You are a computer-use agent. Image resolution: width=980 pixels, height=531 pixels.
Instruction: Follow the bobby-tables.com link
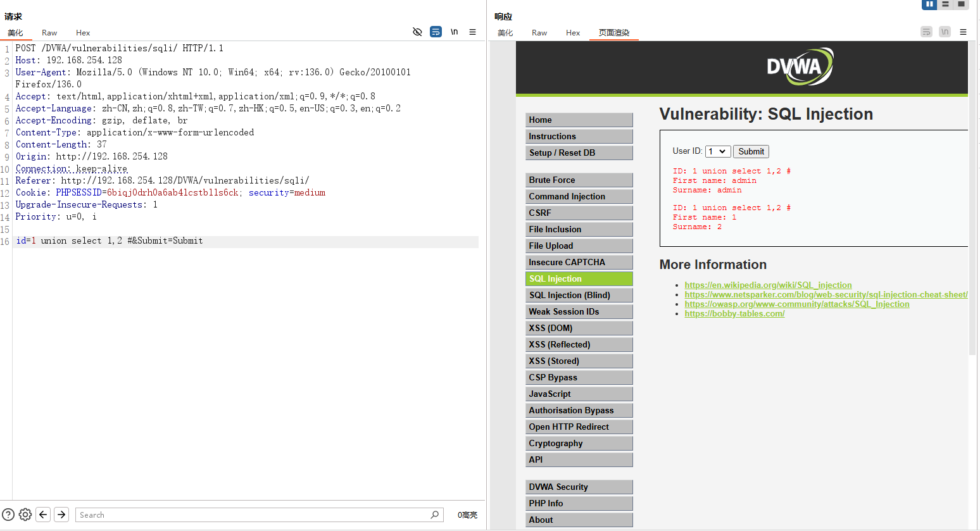[x=734, y=314]
